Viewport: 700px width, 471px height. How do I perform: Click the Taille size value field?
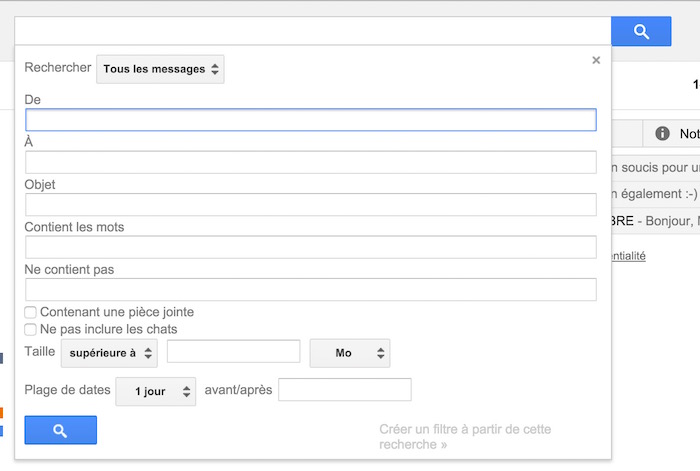pyautogui.click(x=233, y=352)
